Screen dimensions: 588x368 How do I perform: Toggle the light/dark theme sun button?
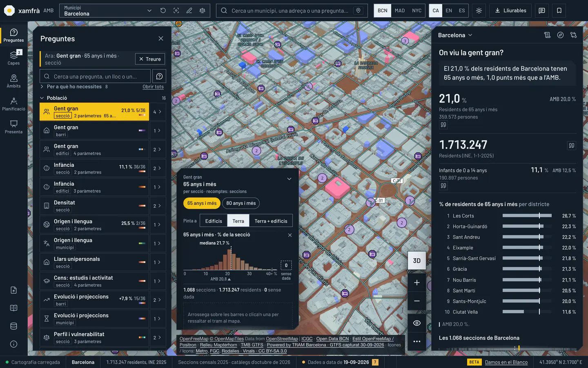(479, 11)
